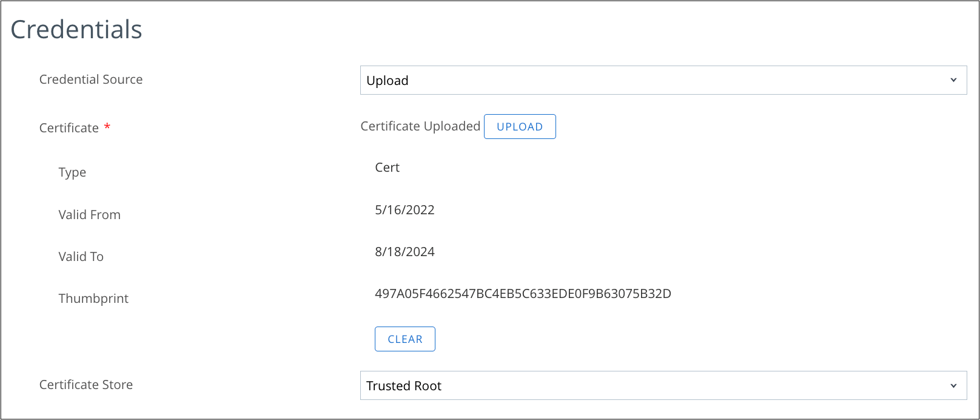Click the Certificate Uploaded status text
Viewport: 980px width, 420px height.
pos(420,126)
